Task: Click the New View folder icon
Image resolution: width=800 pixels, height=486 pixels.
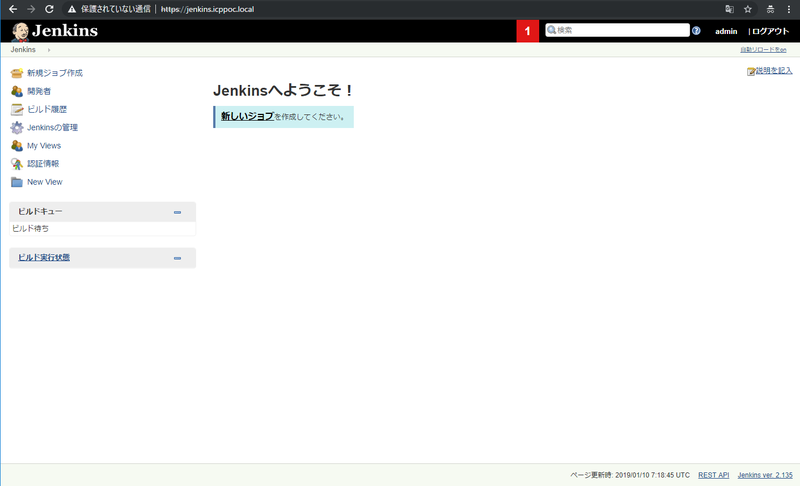Action: point(17,182)
